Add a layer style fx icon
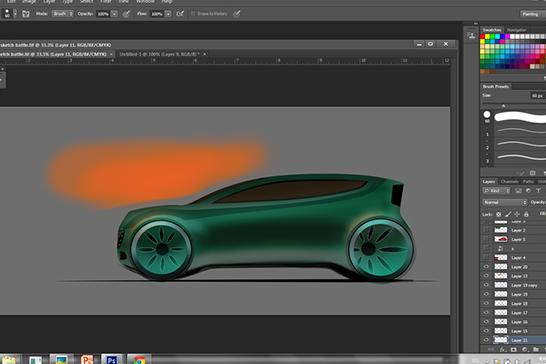The image size is (546, 364). click(x=502, y=349)
